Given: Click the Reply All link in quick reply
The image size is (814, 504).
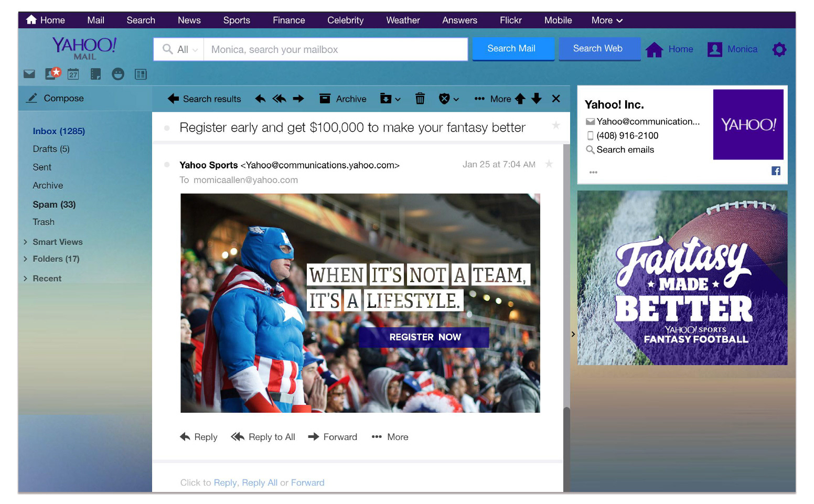Looking at the screenshot, I should pyautogui.click(x=260, y=482).
